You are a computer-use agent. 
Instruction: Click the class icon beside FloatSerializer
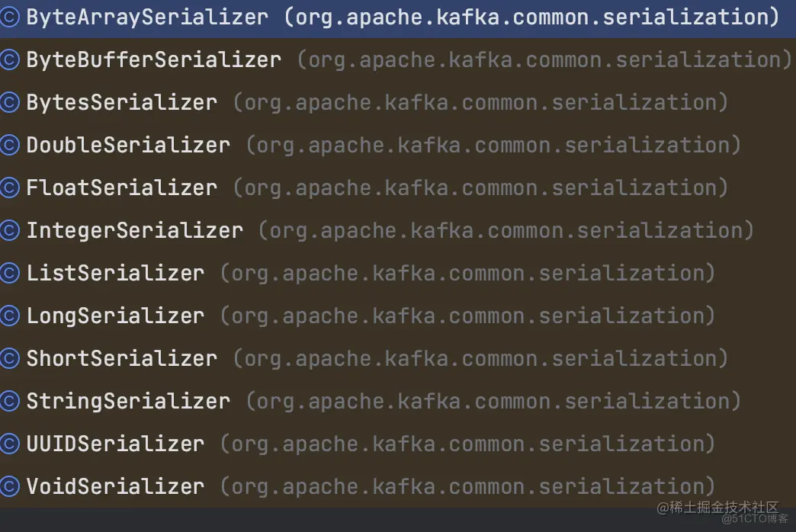[x=9, y=187]
